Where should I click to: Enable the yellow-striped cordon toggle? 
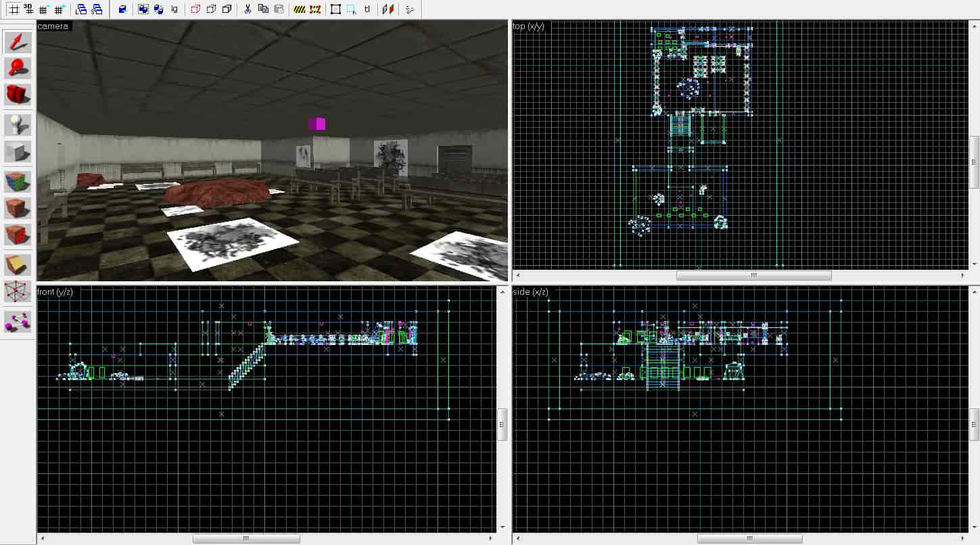[x=300, y=9]
